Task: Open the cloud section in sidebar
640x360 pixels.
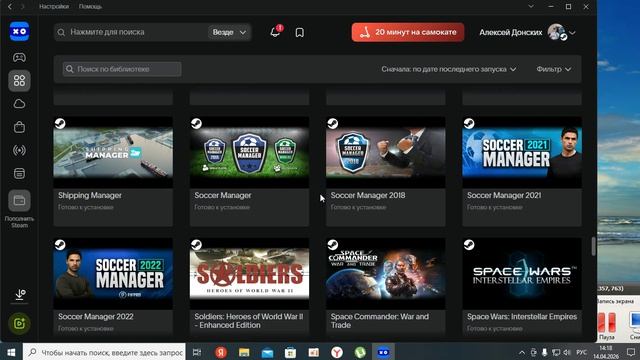Action: click(19, 104)
